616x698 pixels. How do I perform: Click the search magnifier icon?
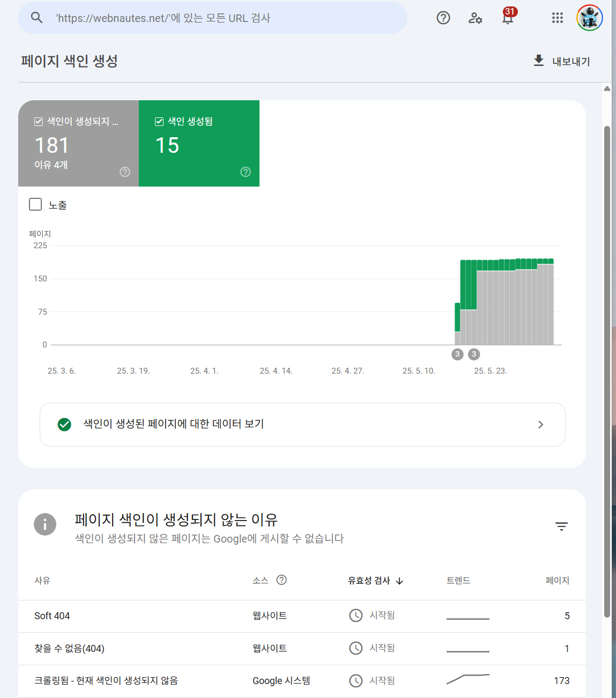(x=36, y=18)
